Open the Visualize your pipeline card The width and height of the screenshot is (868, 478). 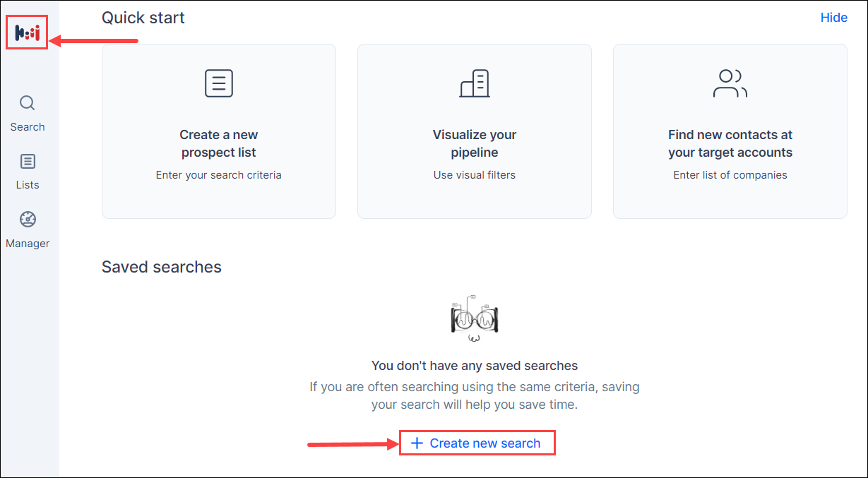pos(475,131)
